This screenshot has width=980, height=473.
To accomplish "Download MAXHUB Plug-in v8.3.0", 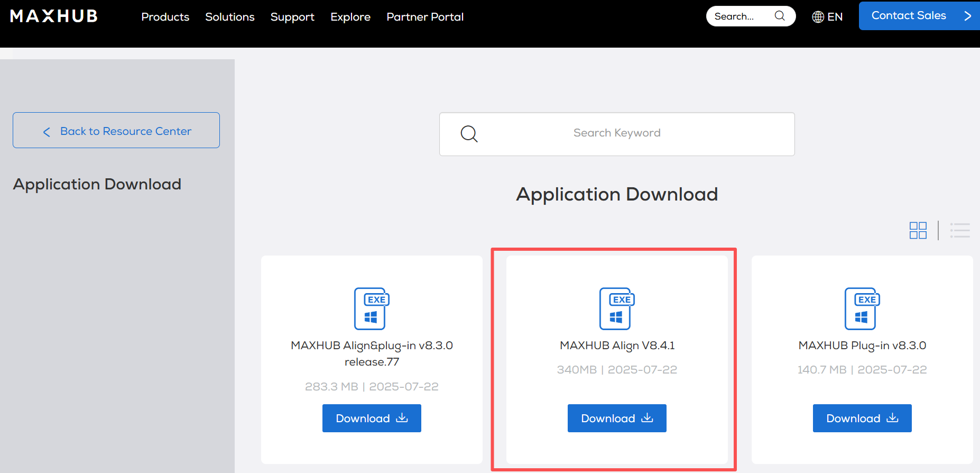I will 862,419.
